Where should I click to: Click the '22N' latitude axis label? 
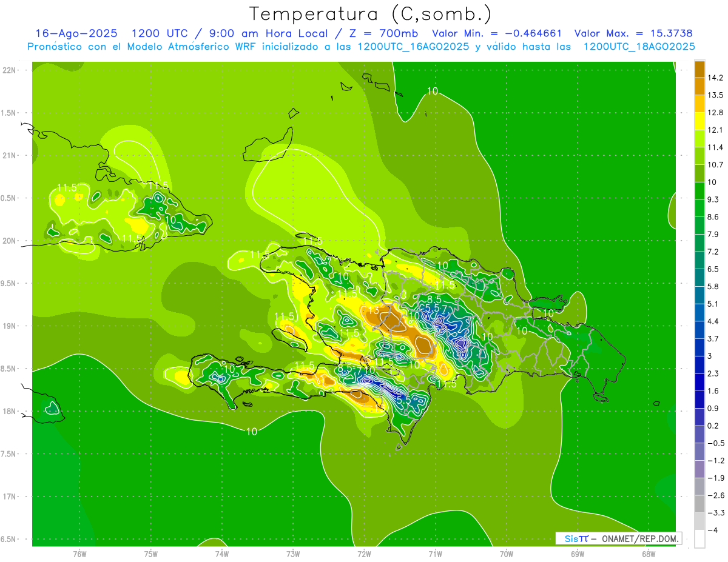pos(8,70)
